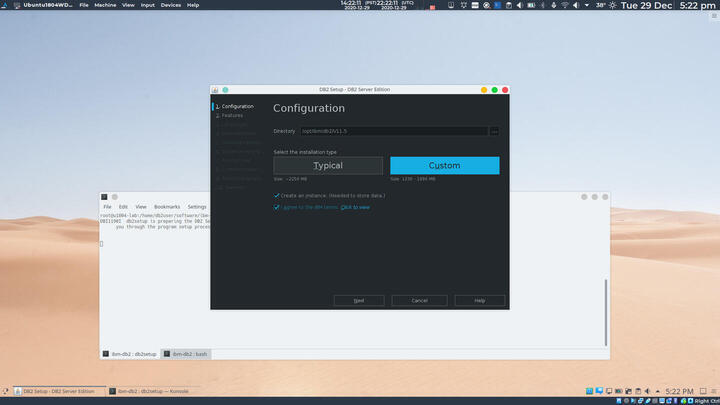The width and height of the screenshot is (720, 405).
Task: Click the DB2 Setup window menu icon
Action: (215, 90)
